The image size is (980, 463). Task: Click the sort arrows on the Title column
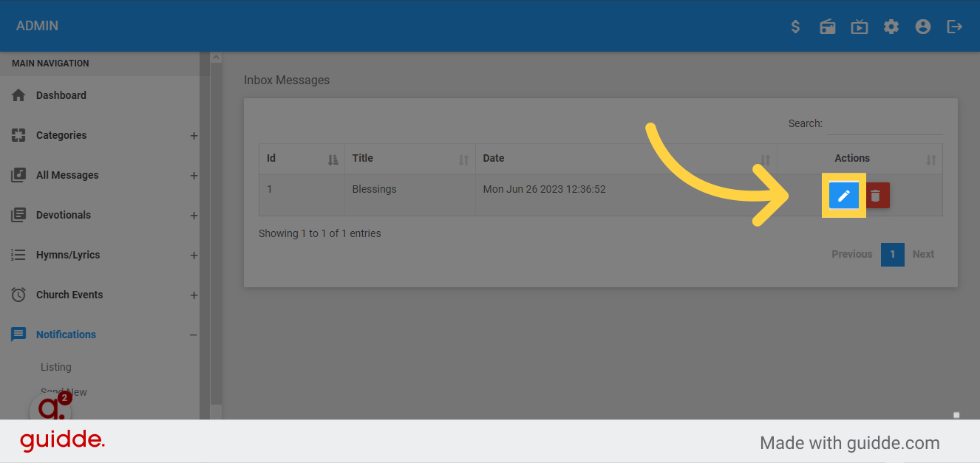463,158
